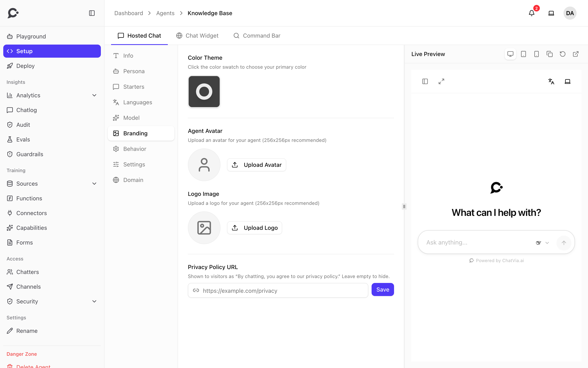Select the Hosted Chat tab
Viewport: 588px width, 368px height.
pyautogui.click(x=139, y=36)
